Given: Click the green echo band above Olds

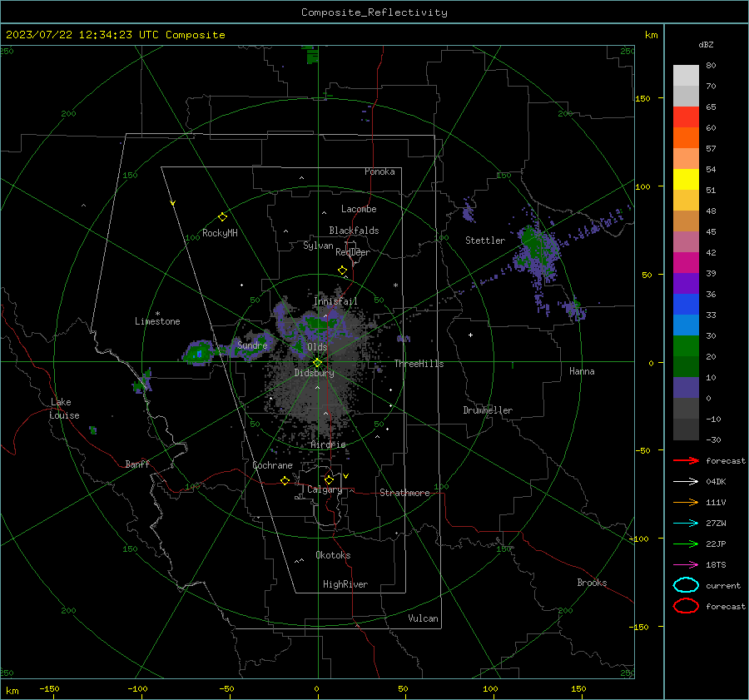Looking at the screenshot, I should click(x=319, y=324).
